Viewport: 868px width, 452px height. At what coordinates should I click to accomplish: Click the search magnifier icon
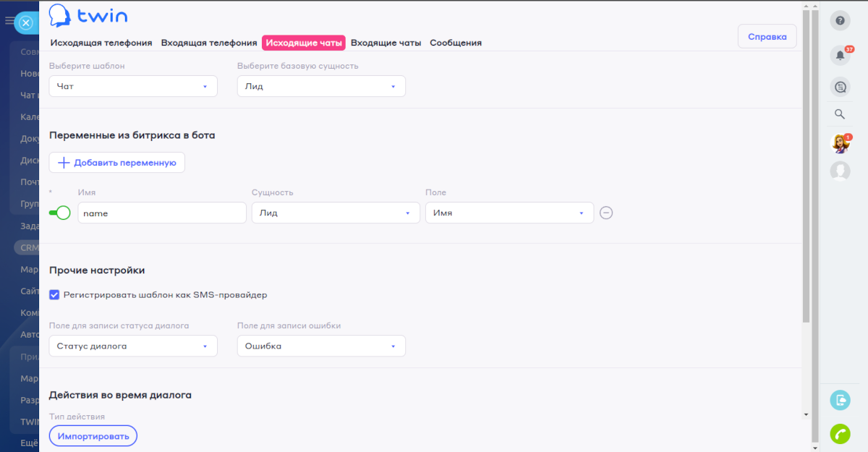[x=840, y=114]
